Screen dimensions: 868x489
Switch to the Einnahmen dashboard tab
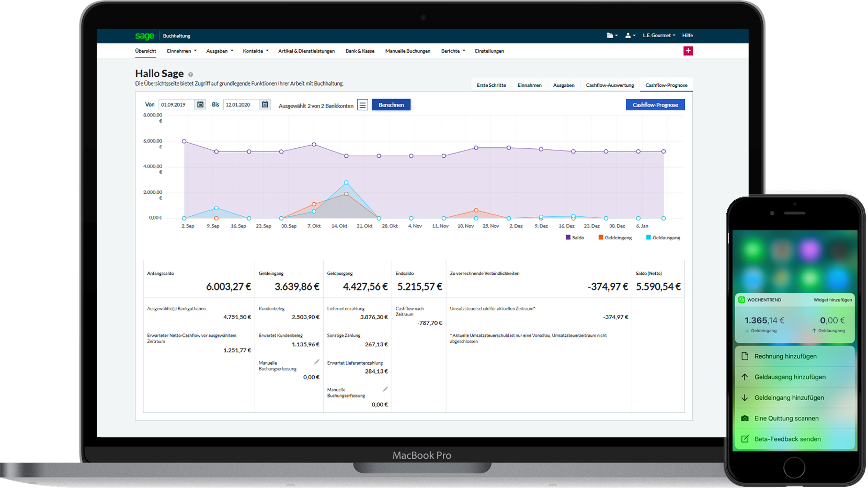[529, 85]
